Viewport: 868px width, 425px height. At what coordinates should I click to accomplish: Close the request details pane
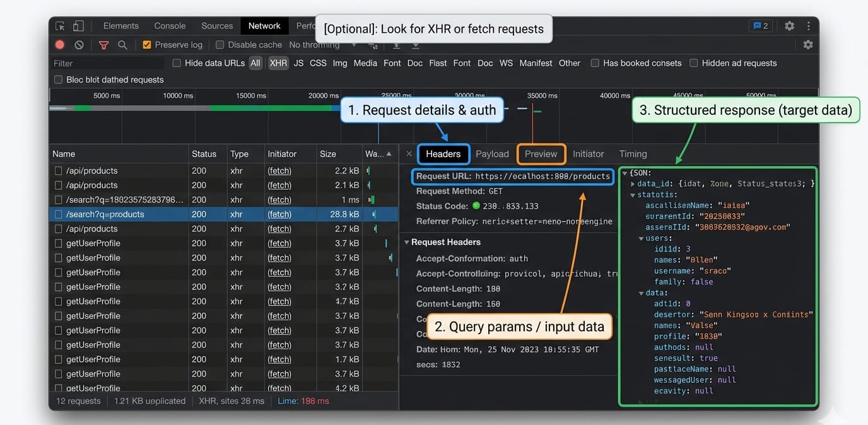pos(409,154)
